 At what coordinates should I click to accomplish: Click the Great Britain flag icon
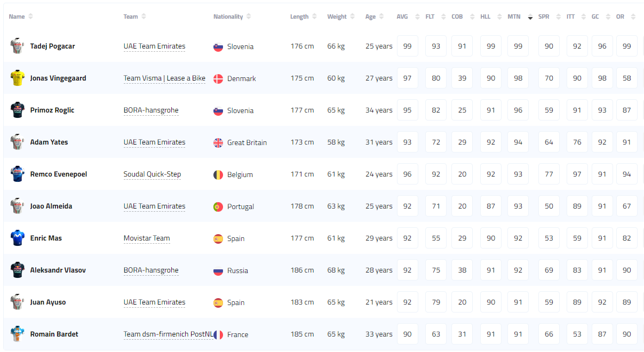point(218,142)
